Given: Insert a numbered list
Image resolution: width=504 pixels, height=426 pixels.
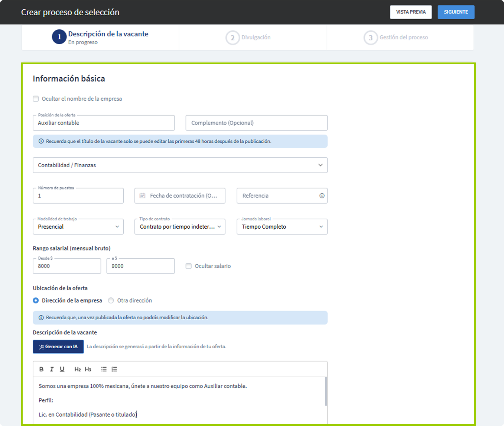Looking at the screenshot, I should pos(114,369).
